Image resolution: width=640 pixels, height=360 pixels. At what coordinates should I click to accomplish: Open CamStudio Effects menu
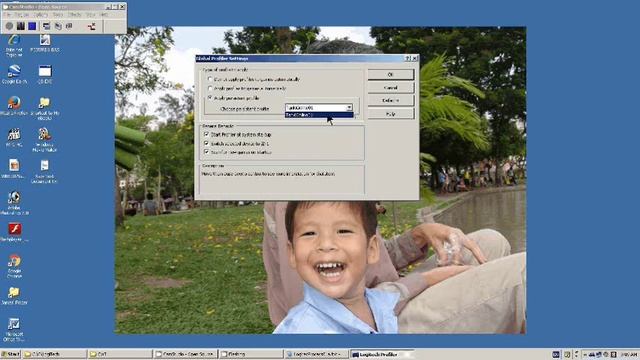point(74,15)
